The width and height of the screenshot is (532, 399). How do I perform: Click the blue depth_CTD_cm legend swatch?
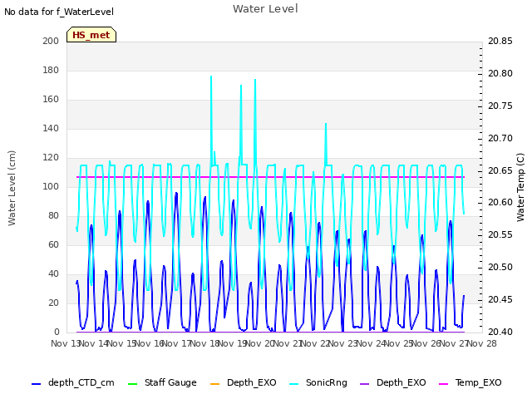[x=36, y=384]
